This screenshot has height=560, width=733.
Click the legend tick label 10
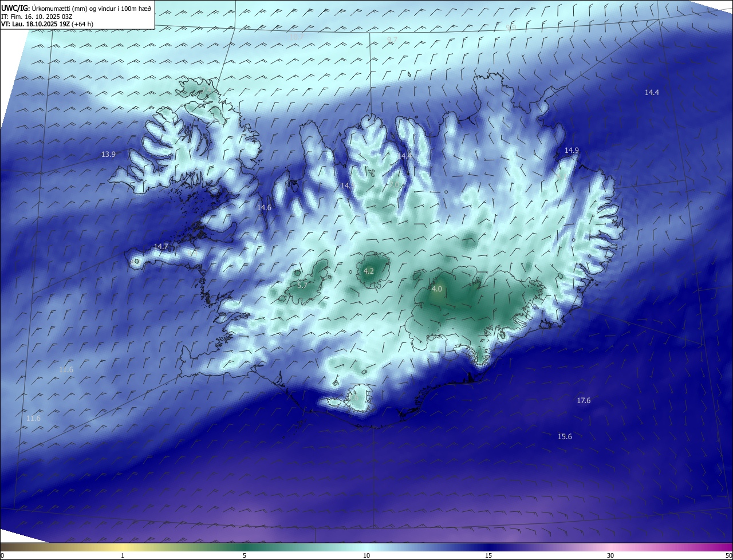pyautogui.click(x=366, y=556)
